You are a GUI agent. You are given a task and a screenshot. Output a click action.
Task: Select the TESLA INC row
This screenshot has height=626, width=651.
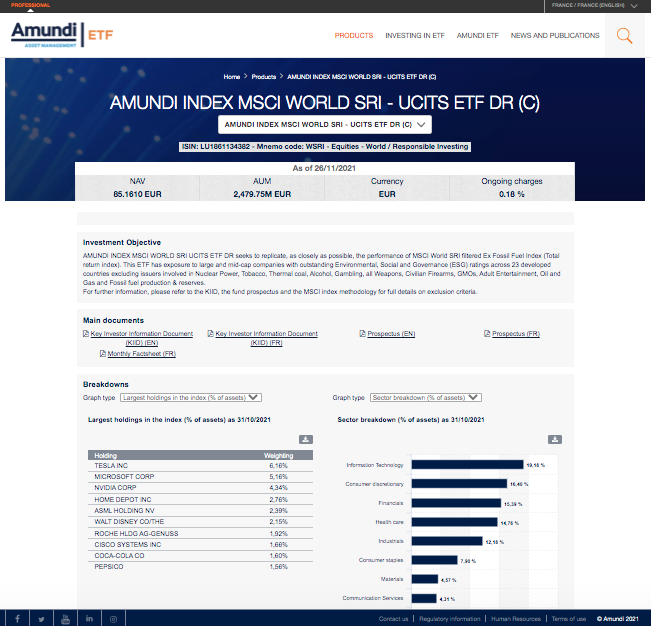(x=201, y=465)
